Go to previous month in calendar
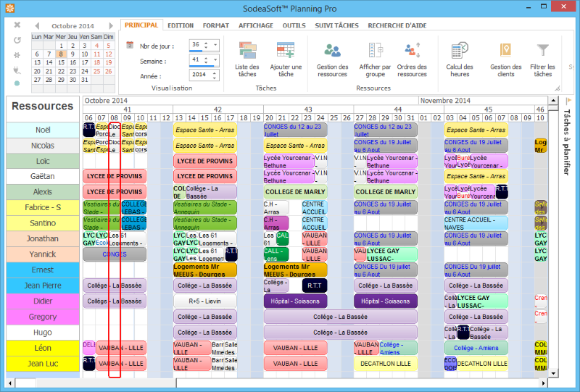Screen dimensions: 580x392 click(x=37, y=25)
